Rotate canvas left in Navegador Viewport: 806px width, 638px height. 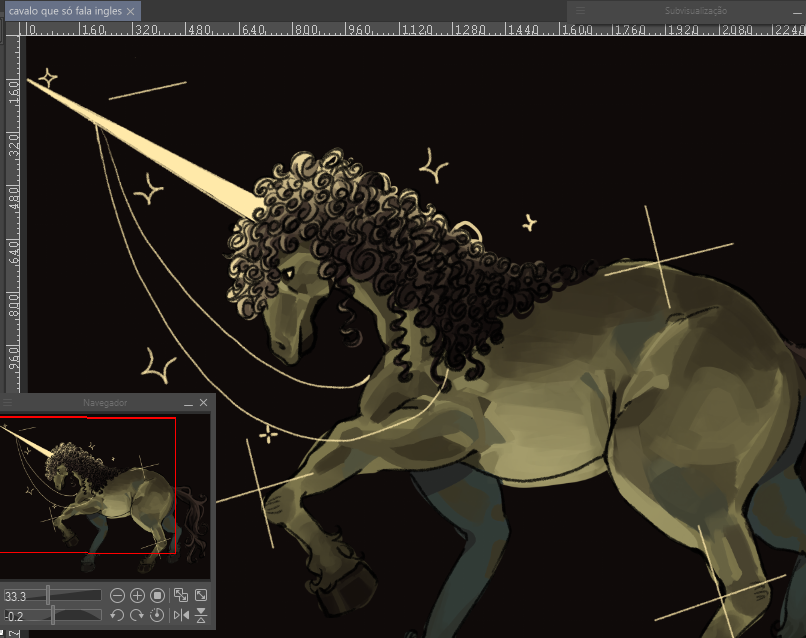coord(117,615)
